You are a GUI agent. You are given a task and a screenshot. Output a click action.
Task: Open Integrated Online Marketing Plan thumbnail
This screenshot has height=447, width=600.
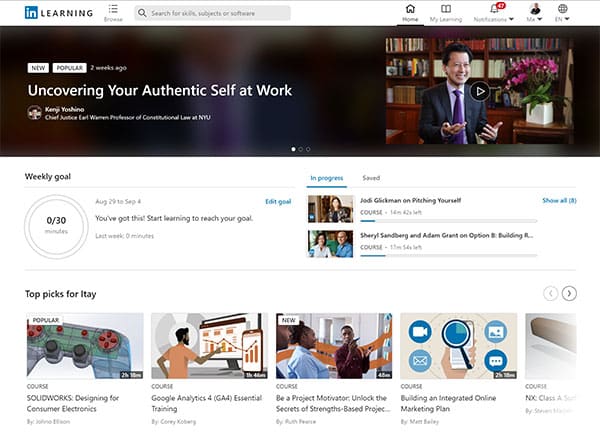pos(459,346)
